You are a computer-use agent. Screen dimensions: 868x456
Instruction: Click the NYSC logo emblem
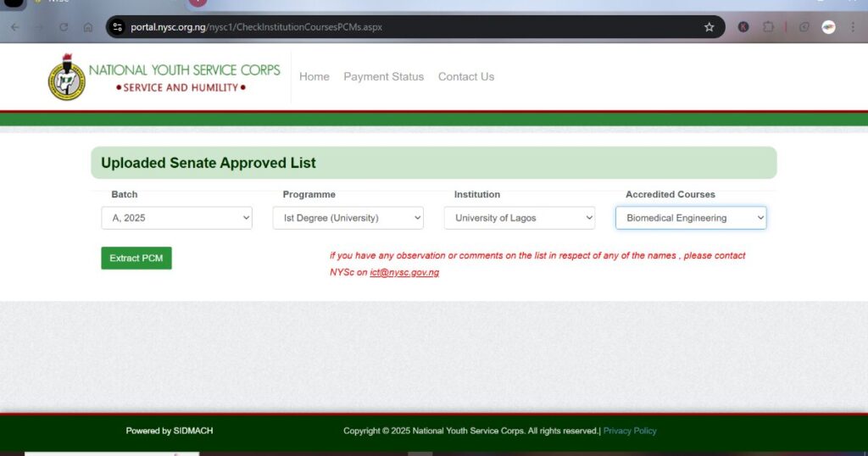pos(66,77)
